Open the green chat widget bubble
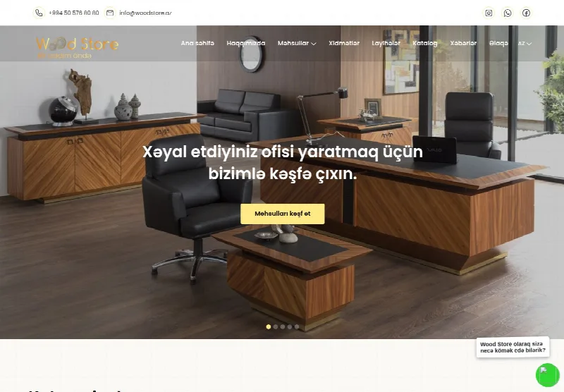 548,375
